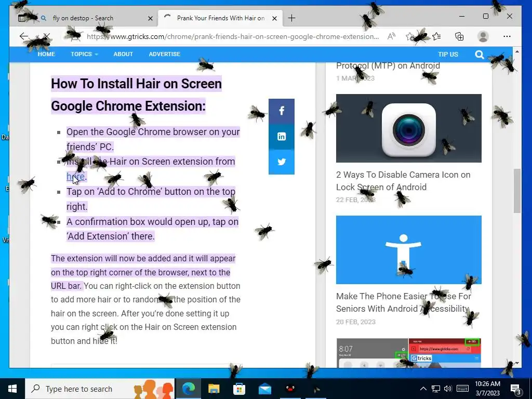Open the ADVERTISE menu item
The image size is (532, 399).
tap(165, 54)
